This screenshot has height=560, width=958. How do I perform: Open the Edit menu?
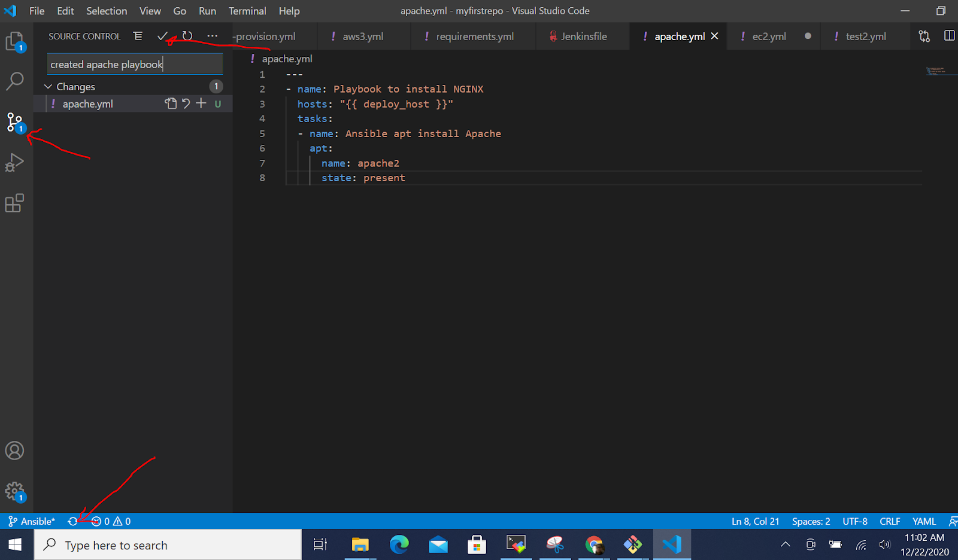65,11
